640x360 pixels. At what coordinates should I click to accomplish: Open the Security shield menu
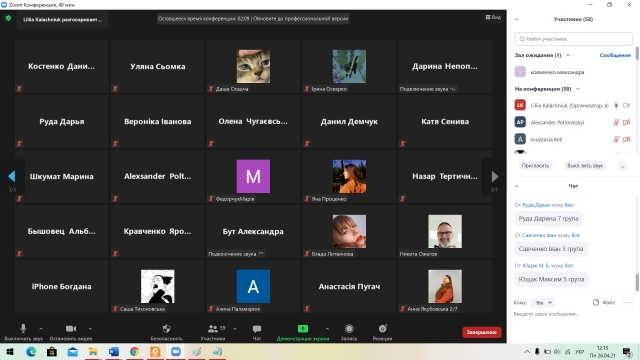coord(167,329)
